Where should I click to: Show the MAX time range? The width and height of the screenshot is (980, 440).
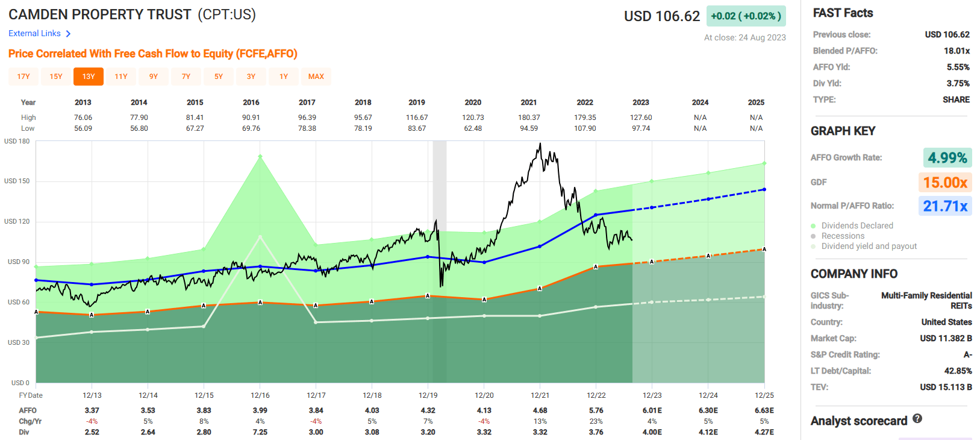pyautogui.click(x=316, y=77)
